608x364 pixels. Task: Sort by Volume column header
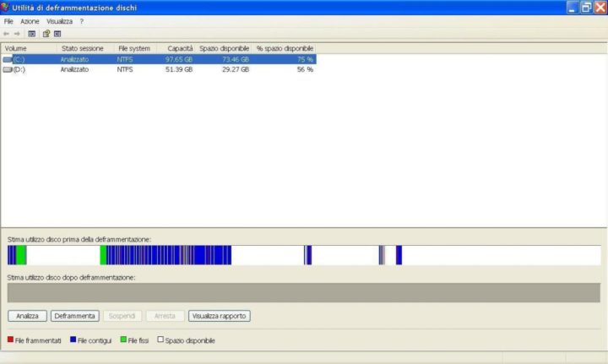click(x=29, y=48)
